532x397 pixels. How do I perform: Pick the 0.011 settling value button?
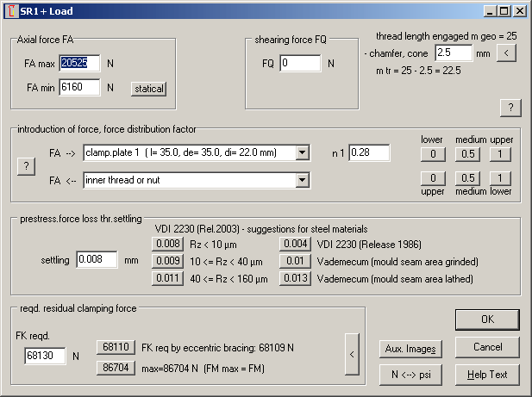[167, 278]
